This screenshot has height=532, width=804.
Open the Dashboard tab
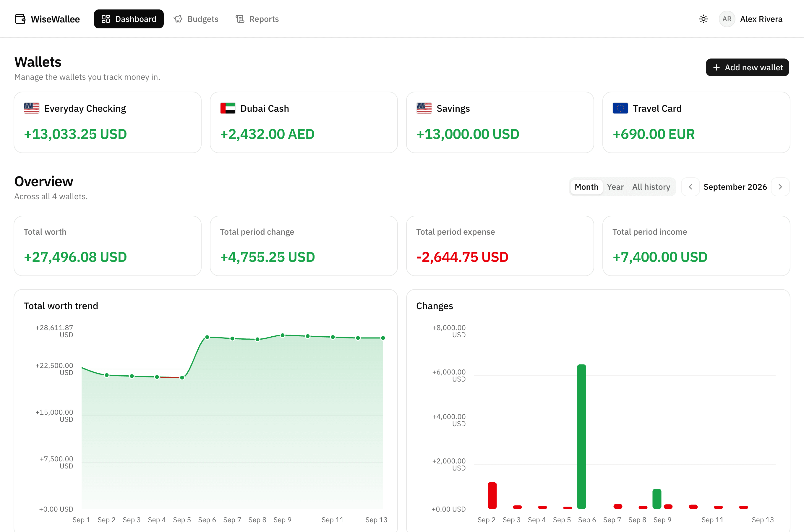pyautogui.click(x=129, y=19)
